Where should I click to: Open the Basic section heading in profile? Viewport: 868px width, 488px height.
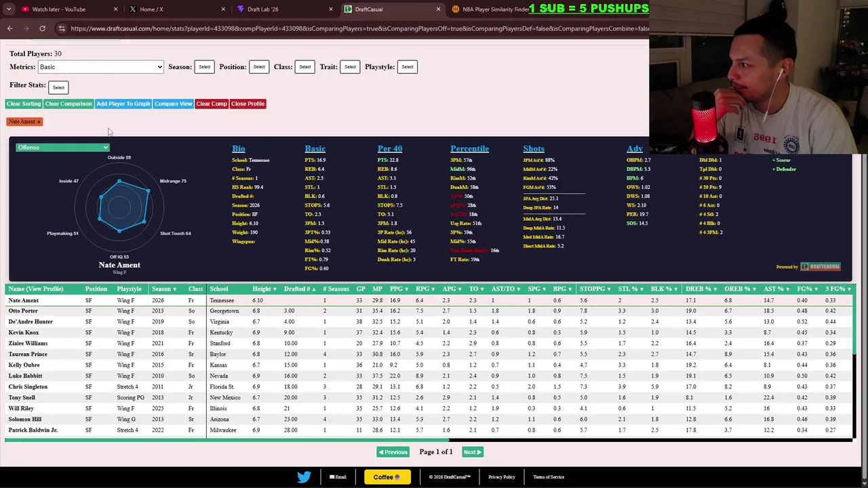point(315,148)
